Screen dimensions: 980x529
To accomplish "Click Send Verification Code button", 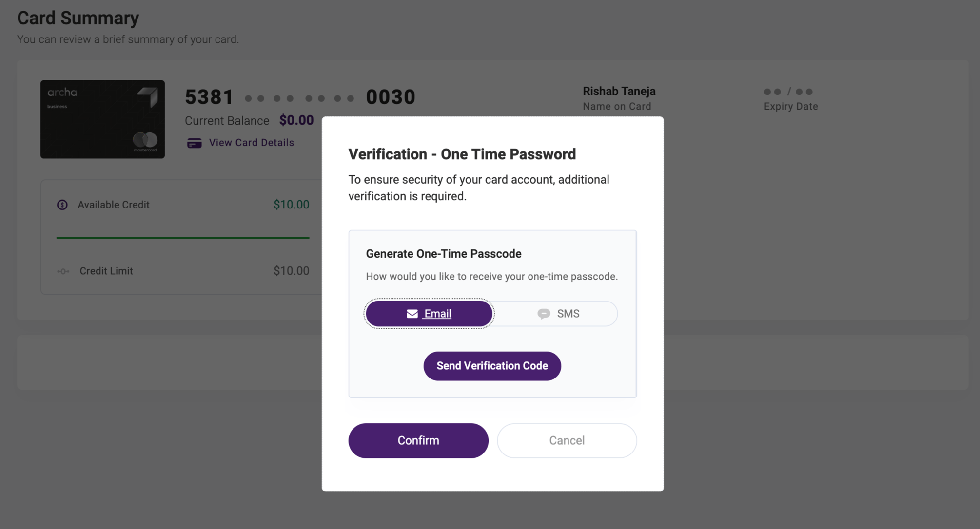I will [492, 366].
